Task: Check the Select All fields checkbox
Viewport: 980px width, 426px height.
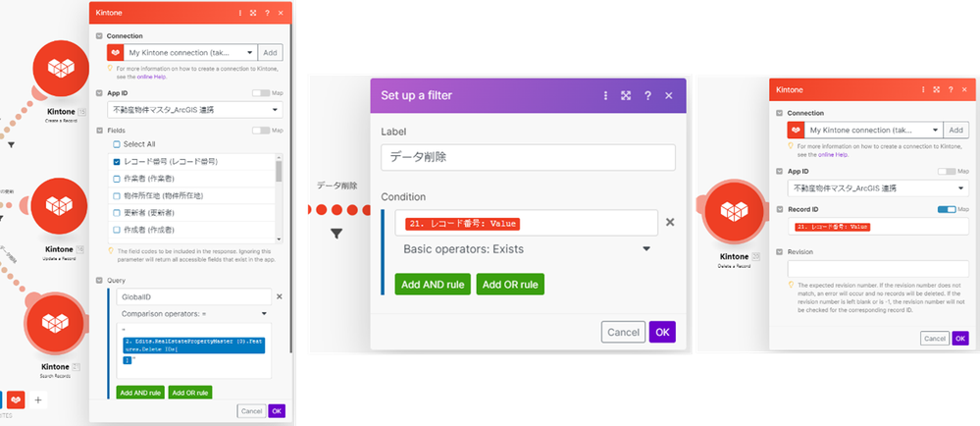Action: tap(117, 144)
